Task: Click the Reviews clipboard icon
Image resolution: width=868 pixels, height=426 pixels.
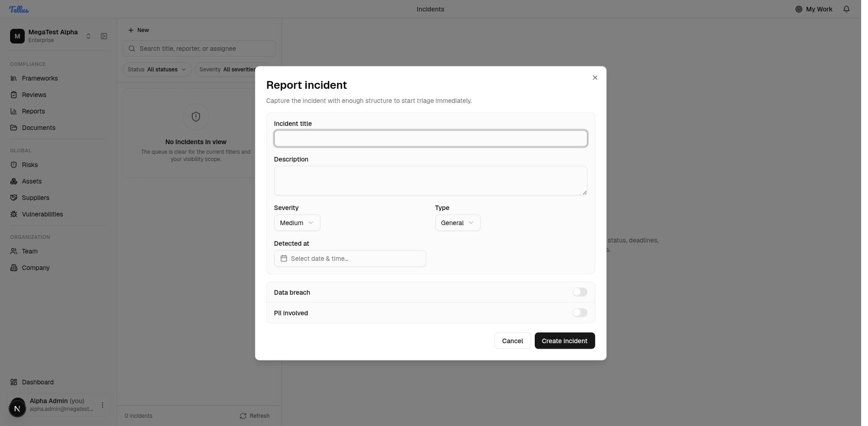Action: pyautogui.click(x=14, y=95)
